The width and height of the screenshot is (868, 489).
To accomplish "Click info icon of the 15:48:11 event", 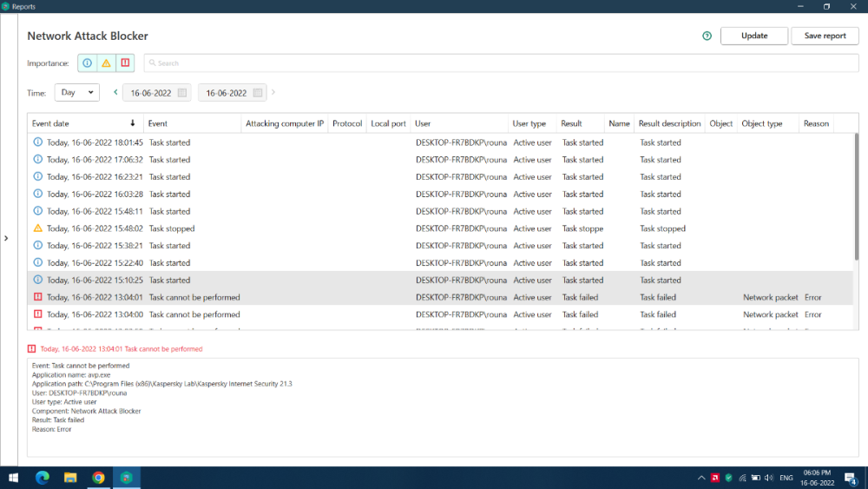I will [37, 210].
